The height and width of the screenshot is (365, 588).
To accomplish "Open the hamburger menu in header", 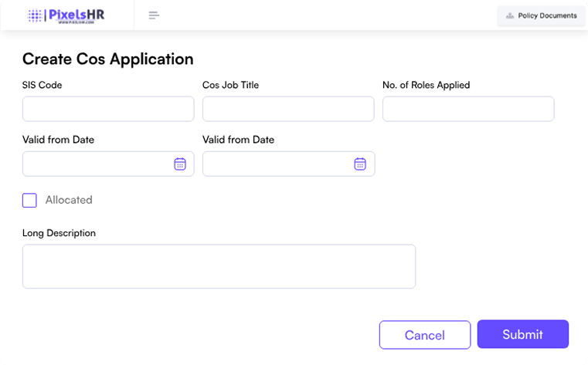I will click(154, 15).
